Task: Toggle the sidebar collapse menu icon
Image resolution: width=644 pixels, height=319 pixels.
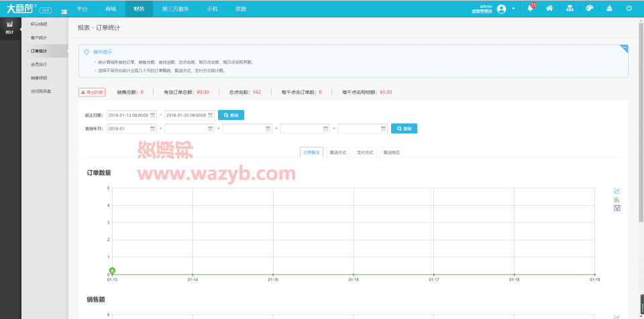Action: click(64, 11)
